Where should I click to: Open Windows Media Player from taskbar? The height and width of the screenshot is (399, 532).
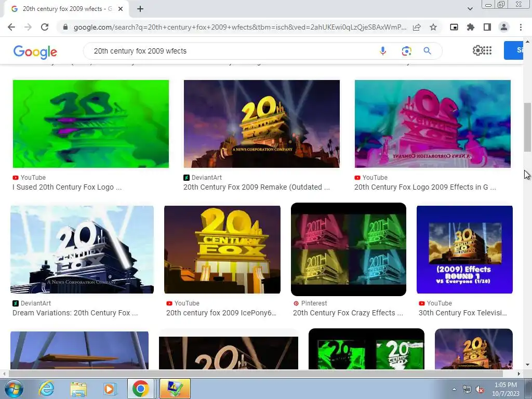110,389
